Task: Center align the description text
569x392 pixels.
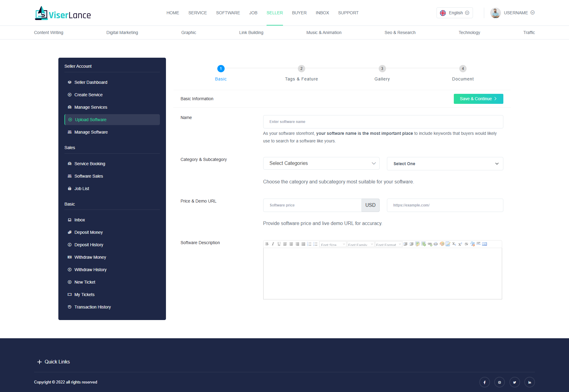Action: pyautogui.click(x=291, y=244)
